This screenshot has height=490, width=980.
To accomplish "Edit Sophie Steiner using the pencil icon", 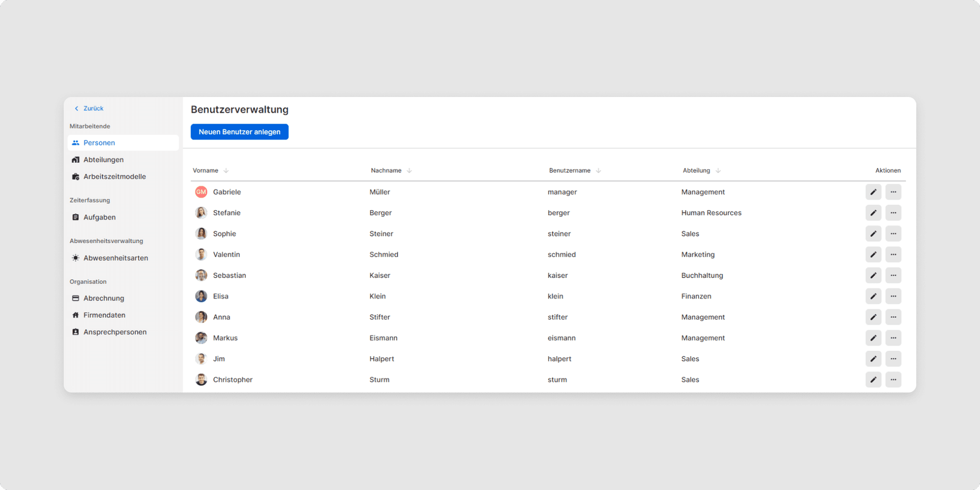I will pos(873,234).
